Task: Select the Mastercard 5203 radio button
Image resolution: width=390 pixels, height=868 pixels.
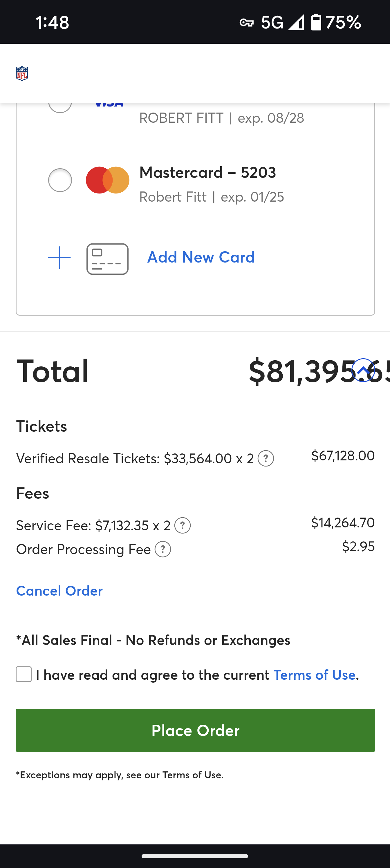Action: pos(60,180)
